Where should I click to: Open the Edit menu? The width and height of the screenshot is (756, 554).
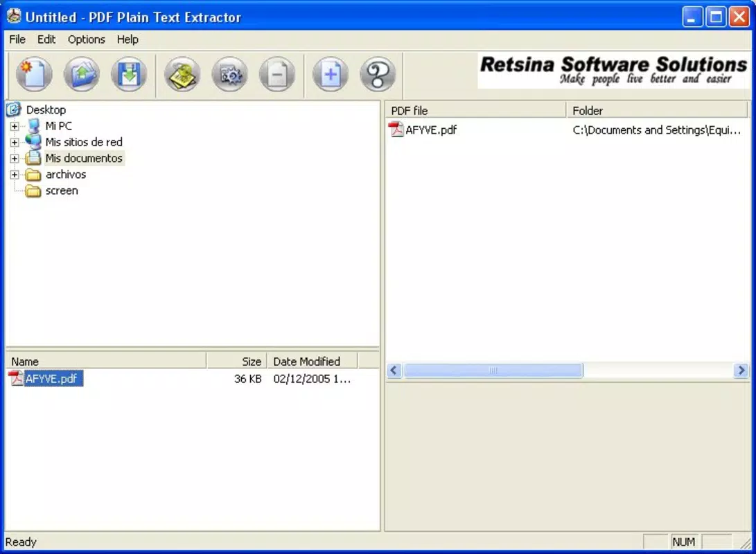click(46, 39)
